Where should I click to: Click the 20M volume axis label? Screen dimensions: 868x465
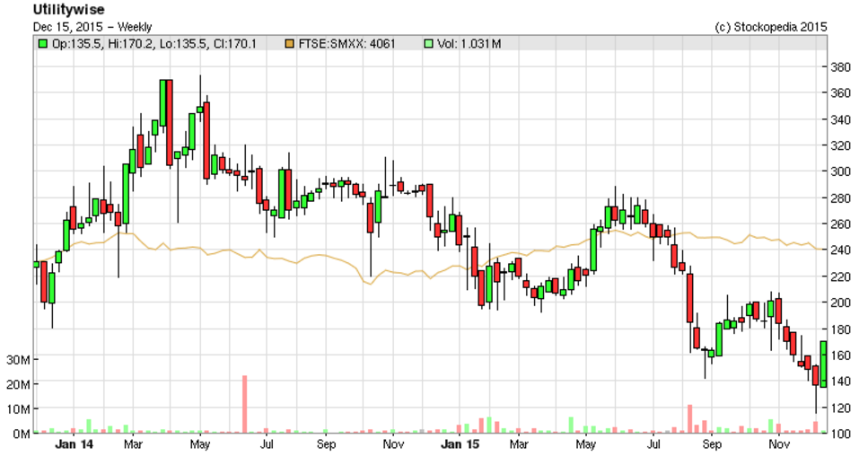coord(18,385)
